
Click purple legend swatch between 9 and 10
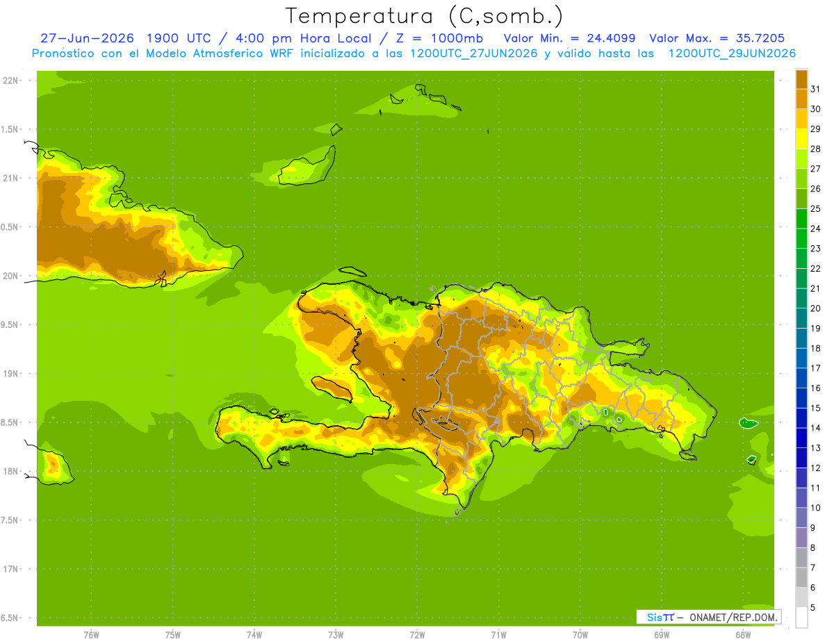pos(802,518)
